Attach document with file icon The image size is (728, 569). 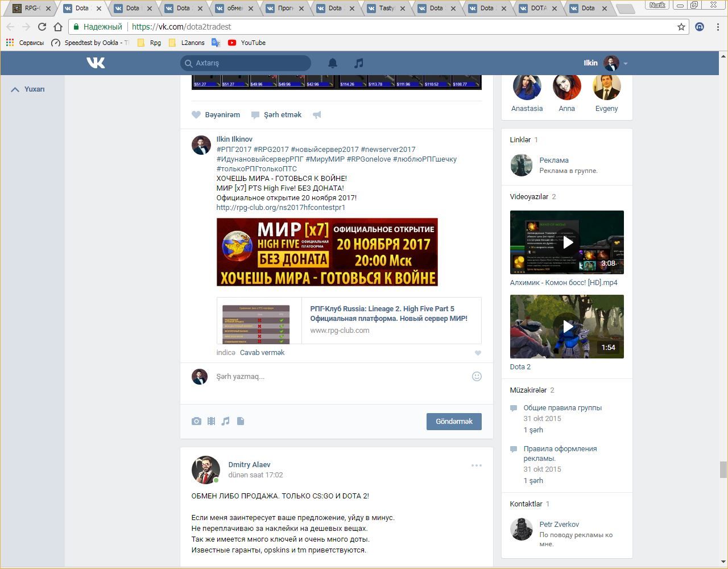pos(241,421)
